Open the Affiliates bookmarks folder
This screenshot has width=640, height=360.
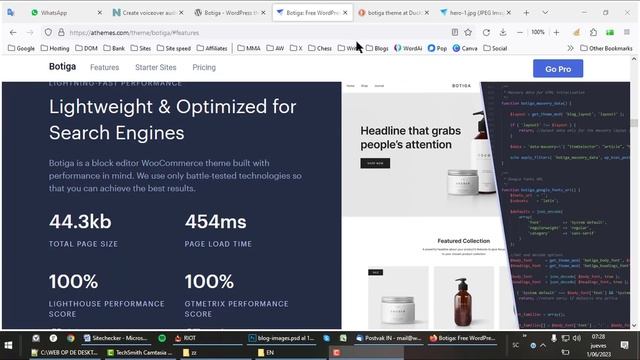(212, 48)
